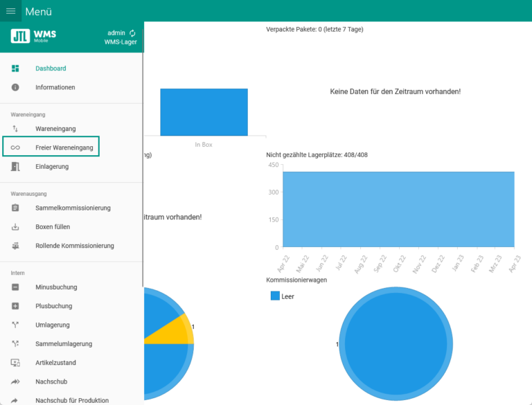Click the Minusbuchung minus icon
The height and width of the screenshot is (405, 532).
point(15,287)
